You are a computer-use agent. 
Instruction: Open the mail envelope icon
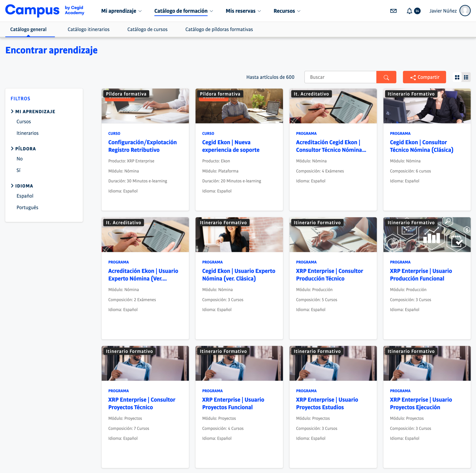click(x=393, y=11)
